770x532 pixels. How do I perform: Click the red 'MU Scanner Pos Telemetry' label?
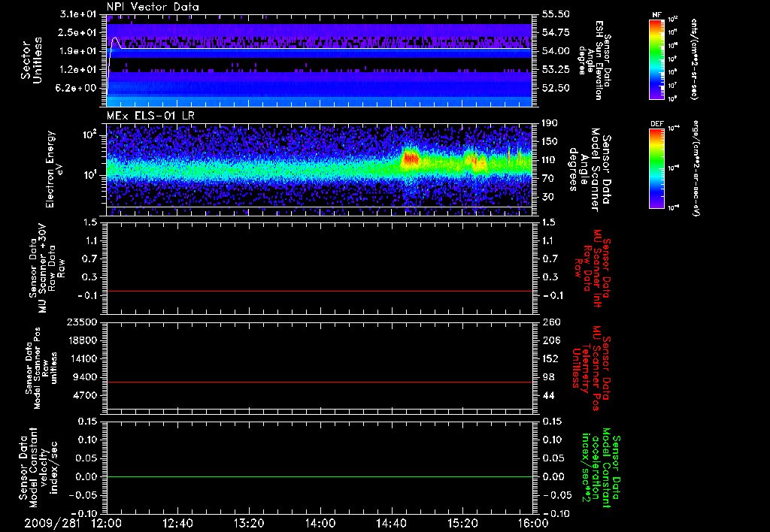(x=591, y=368)
